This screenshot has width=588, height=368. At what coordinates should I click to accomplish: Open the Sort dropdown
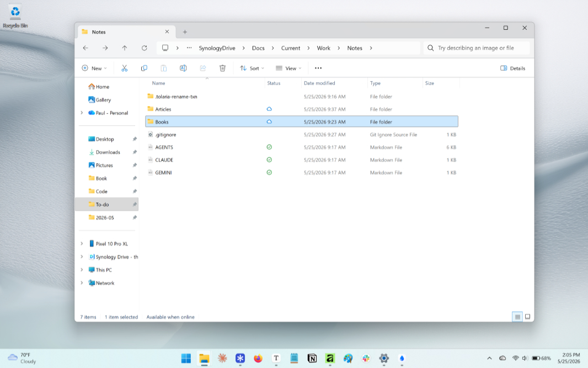coord(252,68)
